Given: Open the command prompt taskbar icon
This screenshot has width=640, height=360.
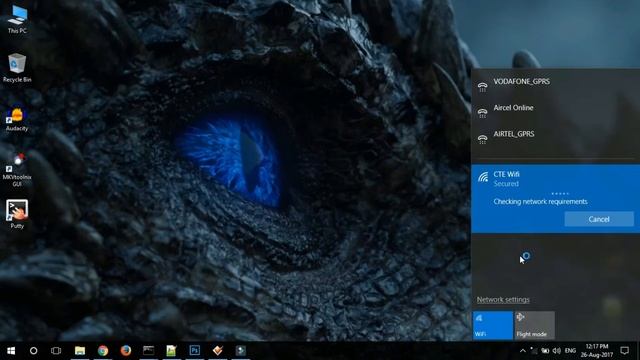Looking at the screenshot, I should (x=149, y=351).
